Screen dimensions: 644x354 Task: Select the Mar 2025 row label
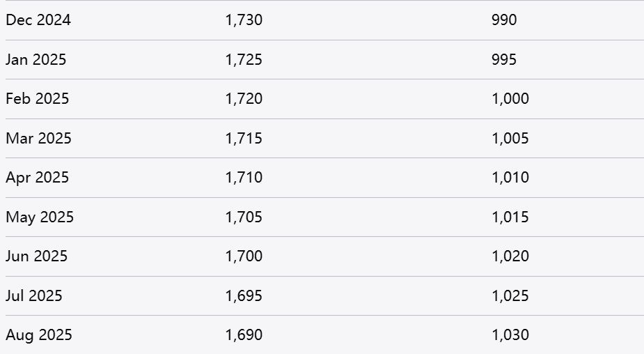point(38,138)
